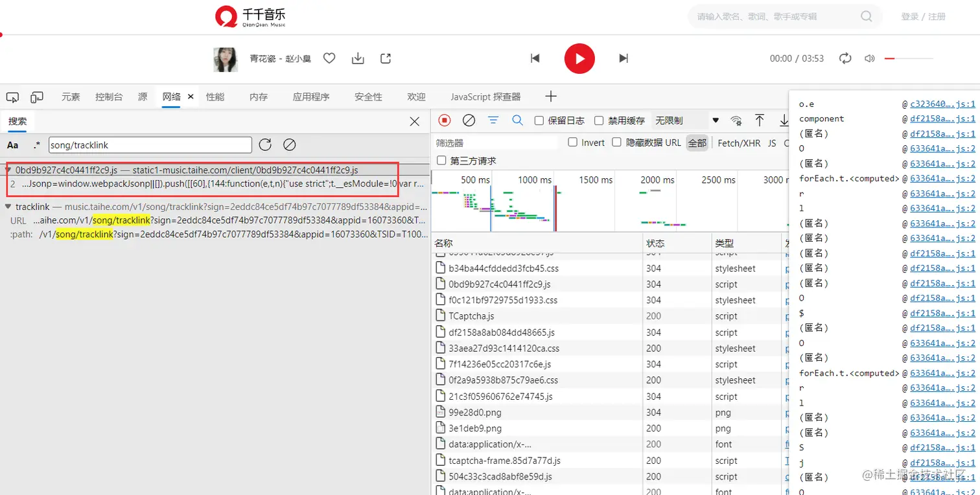
Task: Click the clear search results icon
Action: pyautogui.click(x=290, y=145)
